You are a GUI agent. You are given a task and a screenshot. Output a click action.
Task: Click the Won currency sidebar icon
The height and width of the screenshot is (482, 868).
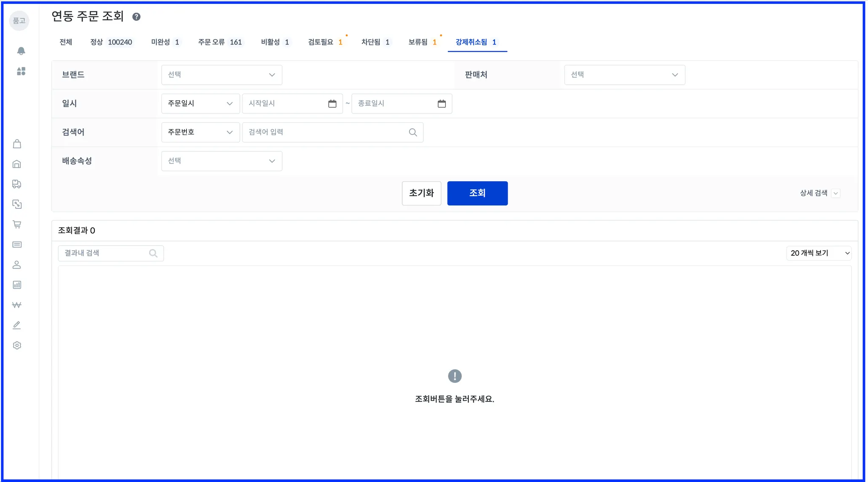point(17,305)
